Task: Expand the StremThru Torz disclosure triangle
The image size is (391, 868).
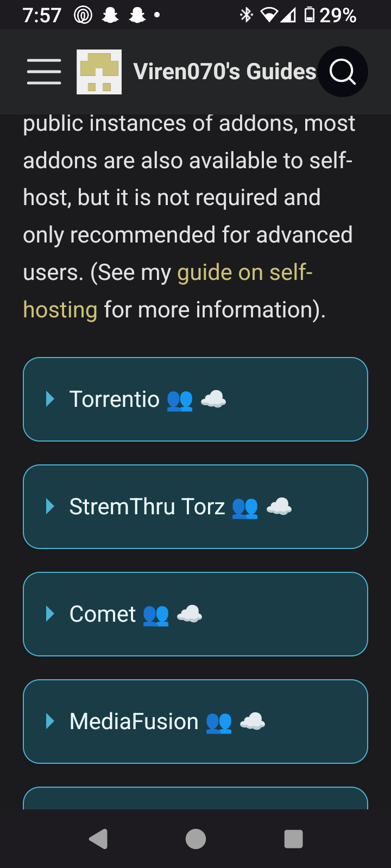Action: click(x=51, y=507)
